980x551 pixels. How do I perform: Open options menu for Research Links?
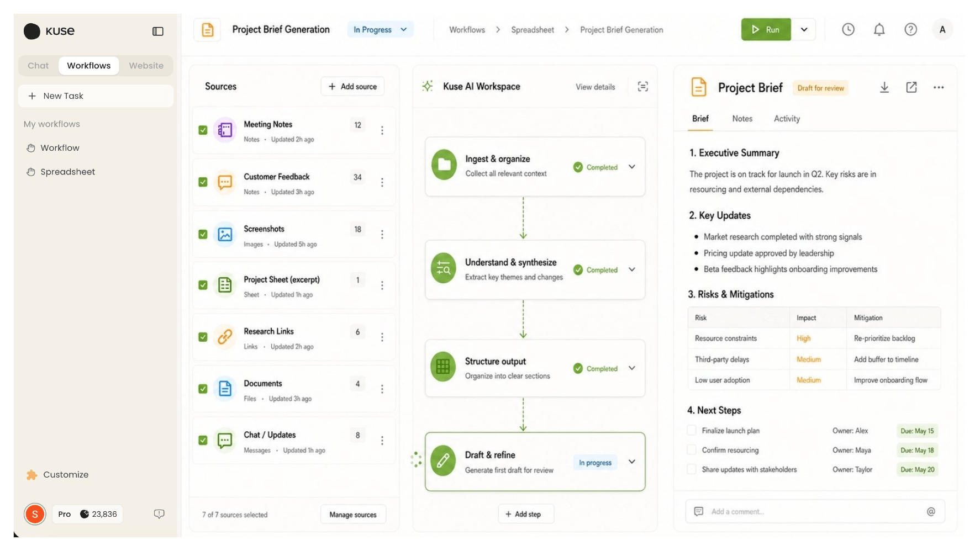pos(382,337)
